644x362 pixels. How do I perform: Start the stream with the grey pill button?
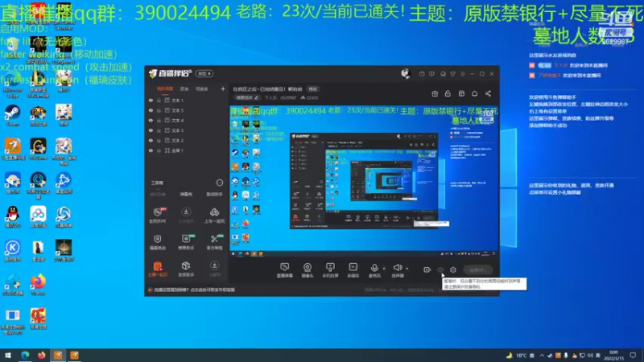click(477, 269)
